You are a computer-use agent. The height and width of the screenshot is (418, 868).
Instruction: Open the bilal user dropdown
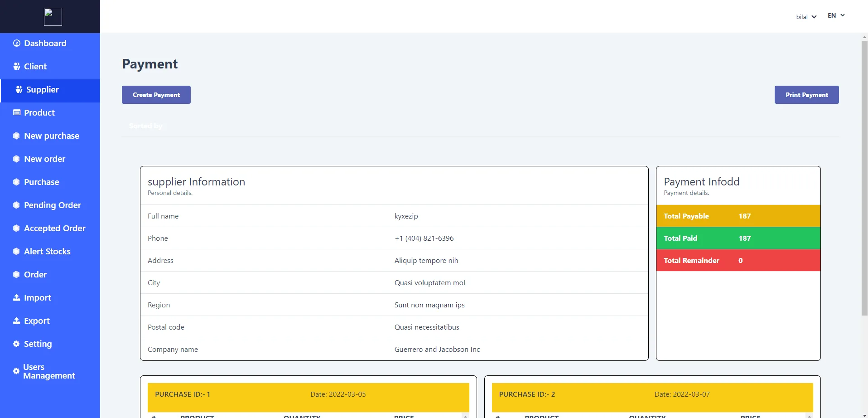(x=806, y=17)
